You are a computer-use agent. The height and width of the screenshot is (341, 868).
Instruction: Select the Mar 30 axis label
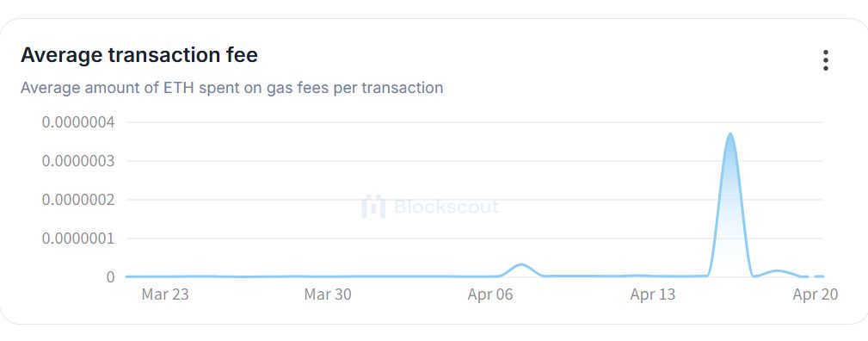328,294
